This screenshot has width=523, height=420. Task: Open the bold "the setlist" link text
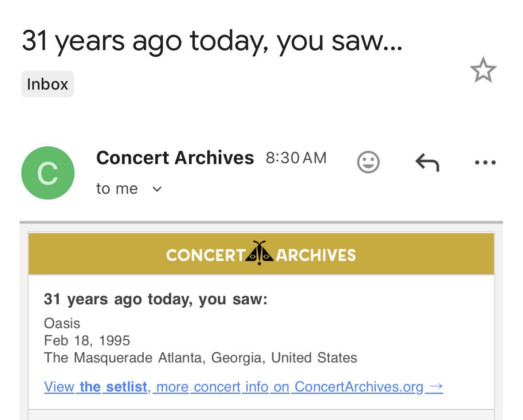click(x=114, y=387)
